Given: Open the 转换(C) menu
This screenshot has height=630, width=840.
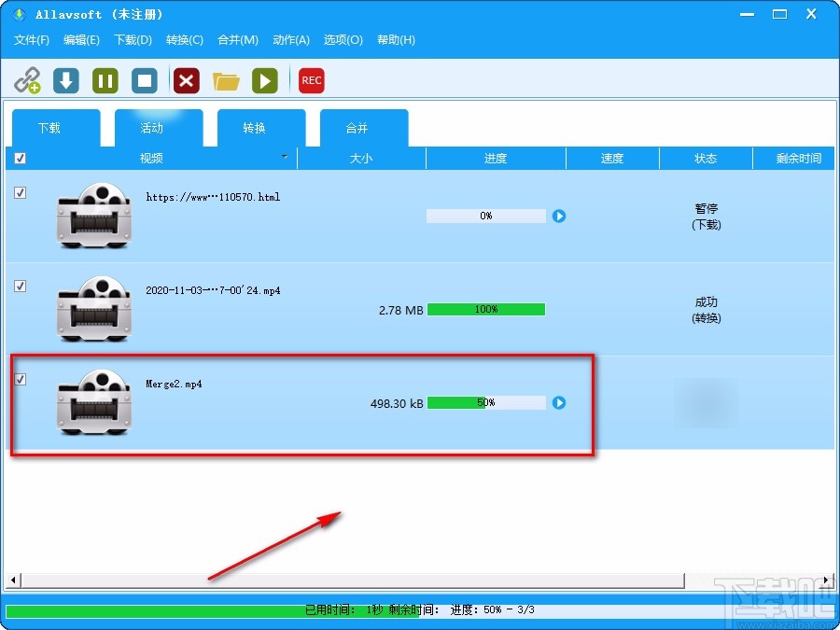Looking at the screenshot, I should pyautogui.click(x=184, y=40).
